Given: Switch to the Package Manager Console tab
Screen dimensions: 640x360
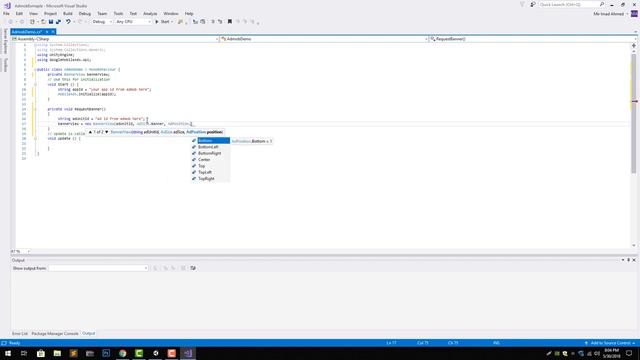Looking at the screenshot, I should coord(55,334).
